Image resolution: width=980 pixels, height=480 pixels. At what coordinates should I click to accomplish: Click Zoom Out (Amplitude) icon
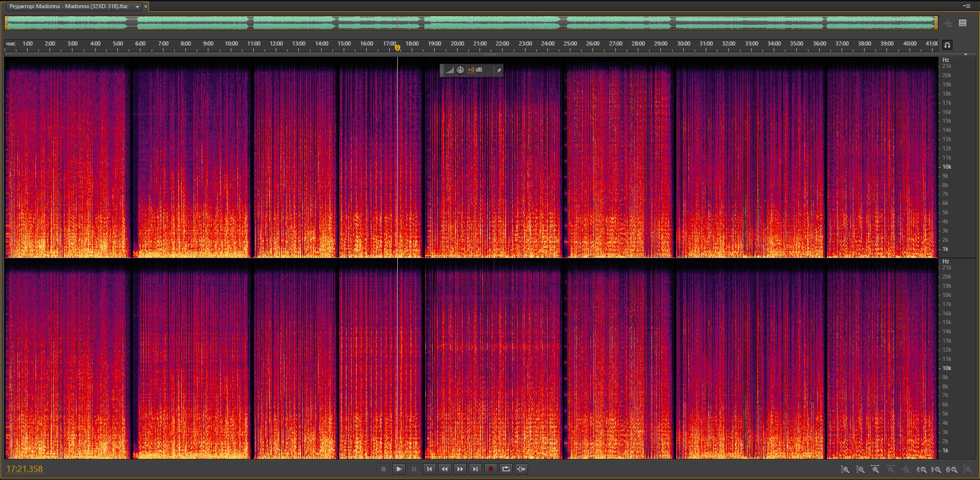[861, 469]
